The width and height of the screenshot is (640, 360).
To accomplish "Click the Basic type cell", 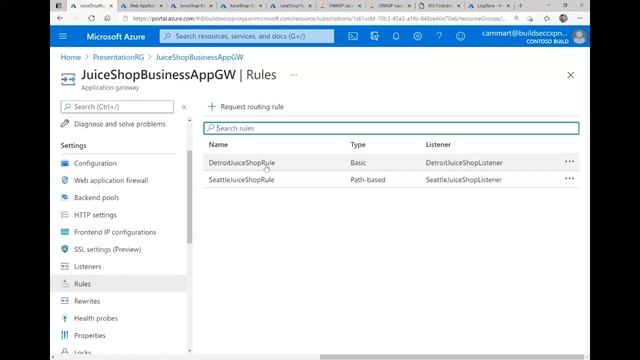I will pos(358,162).
